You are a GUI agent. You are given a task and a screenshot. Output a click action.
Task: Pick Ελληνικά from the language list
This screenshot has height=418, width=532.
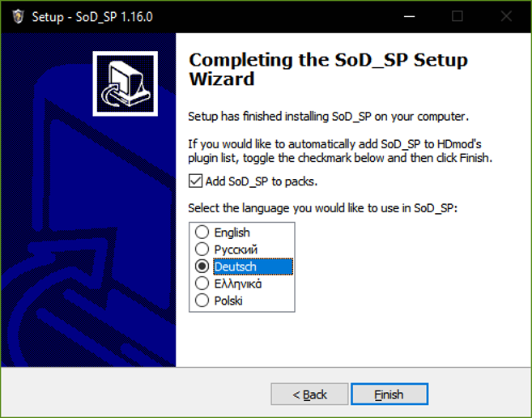(x=202, y=284)
